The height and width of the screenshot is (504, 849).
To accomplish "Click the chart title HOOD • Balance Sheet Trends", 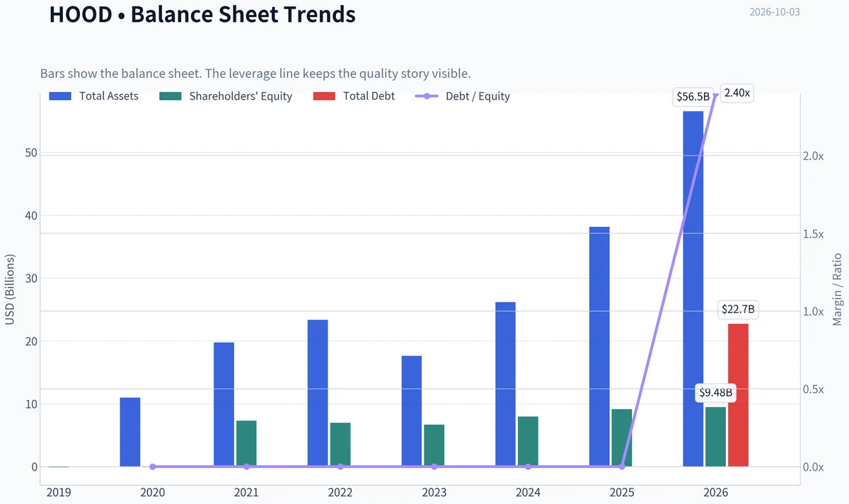I will coord(202,13).
